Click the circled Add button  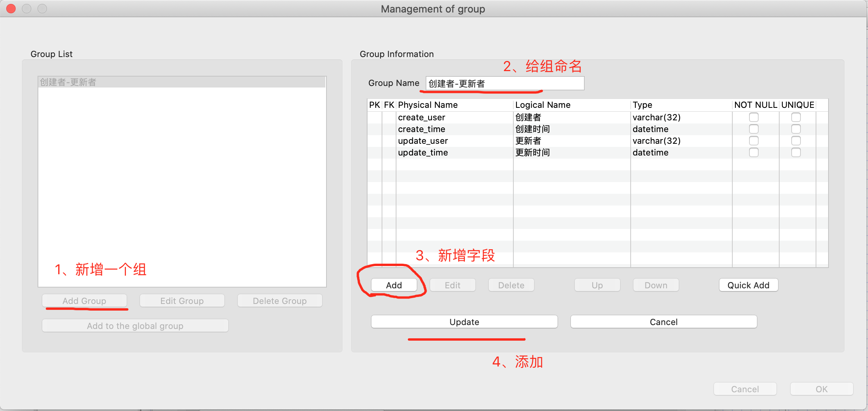(394, 285)
